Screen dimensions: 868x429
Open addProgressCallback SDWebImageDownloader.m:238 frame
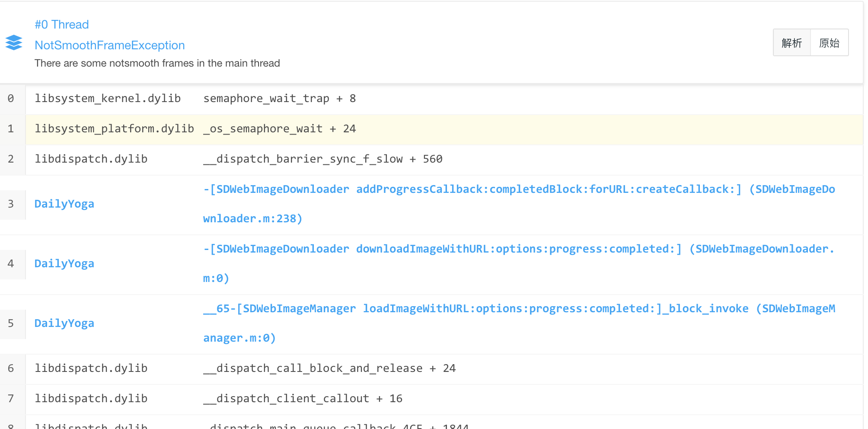(519, 204)
